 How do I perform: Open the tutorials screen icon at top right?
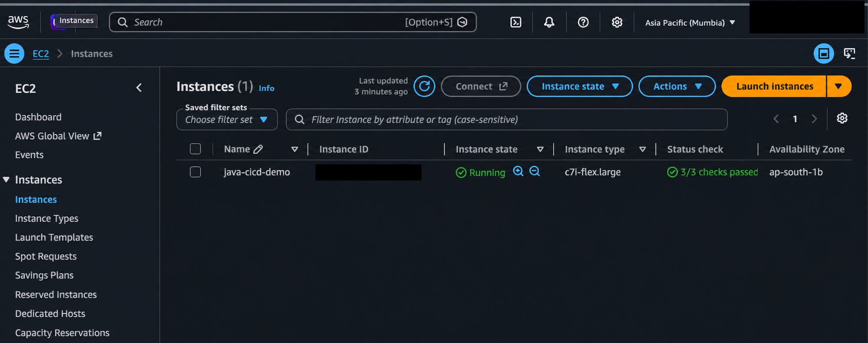[x=849, y=54]
